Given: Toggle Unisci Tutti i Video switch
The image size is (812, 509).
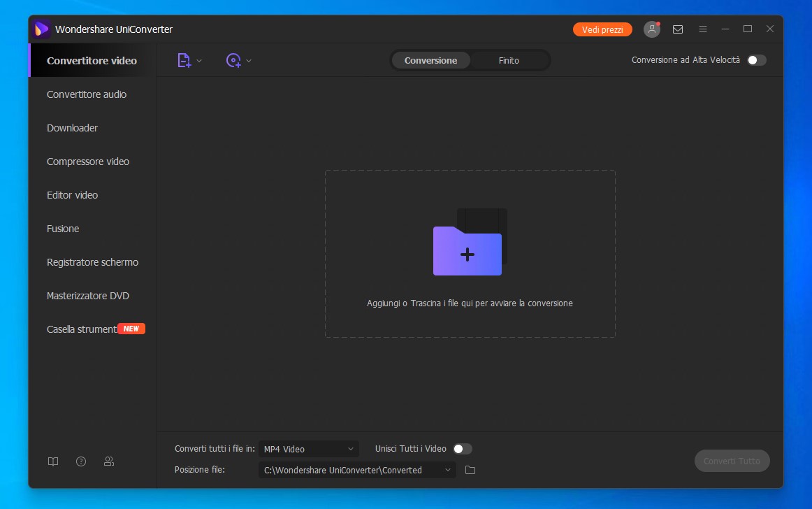Looking at the screenshot, I should 463,449.
